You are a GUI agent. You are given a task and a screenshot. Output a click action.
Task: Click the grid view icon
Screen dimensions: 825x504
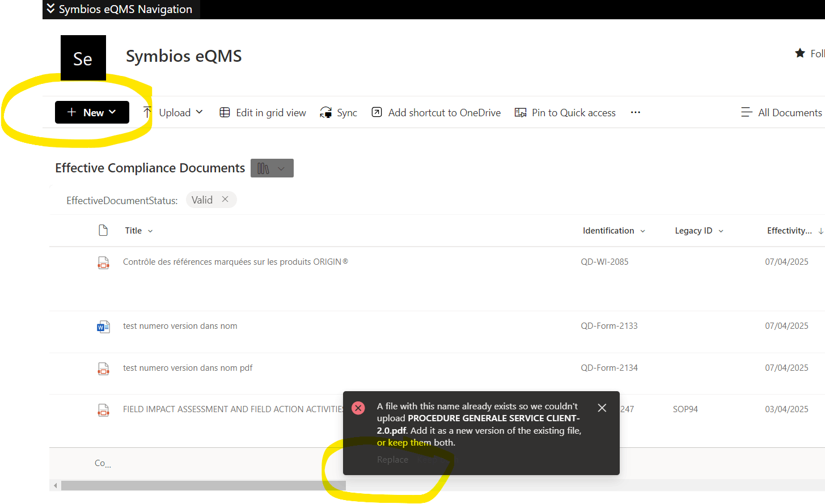click(225, 112)
